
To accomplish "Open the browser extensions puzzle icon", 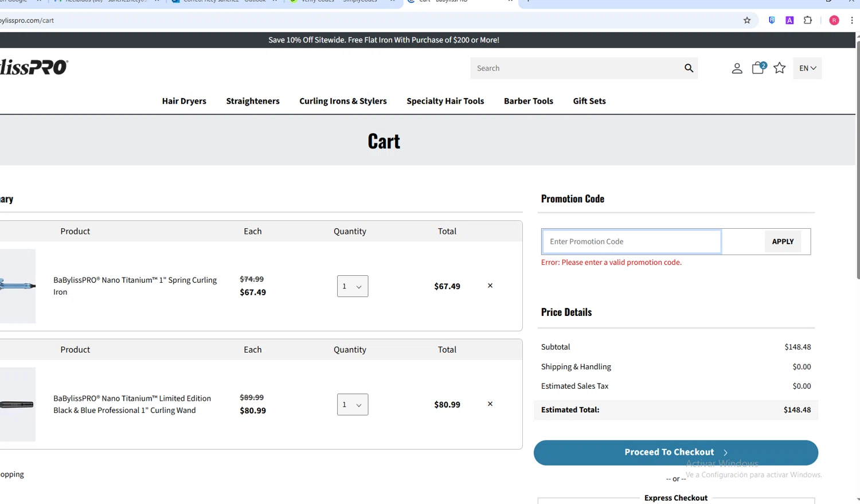I will point(807,20).
